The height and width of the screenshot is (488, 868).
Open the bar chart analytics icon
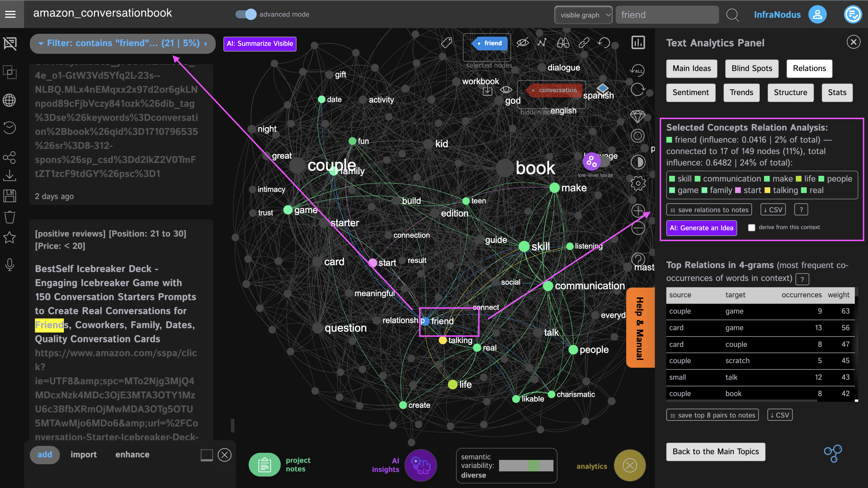coord(638,42)
